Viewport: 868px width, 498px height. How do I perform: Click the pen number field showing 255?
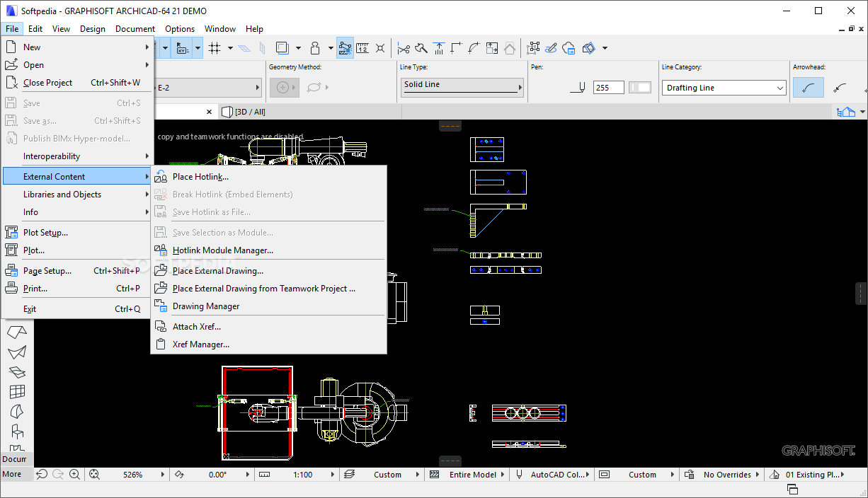(609, 88)
